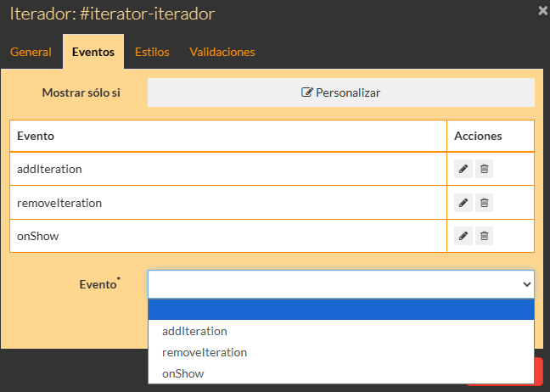Delete the onShow event
The image size is (550, 392).
484,236
